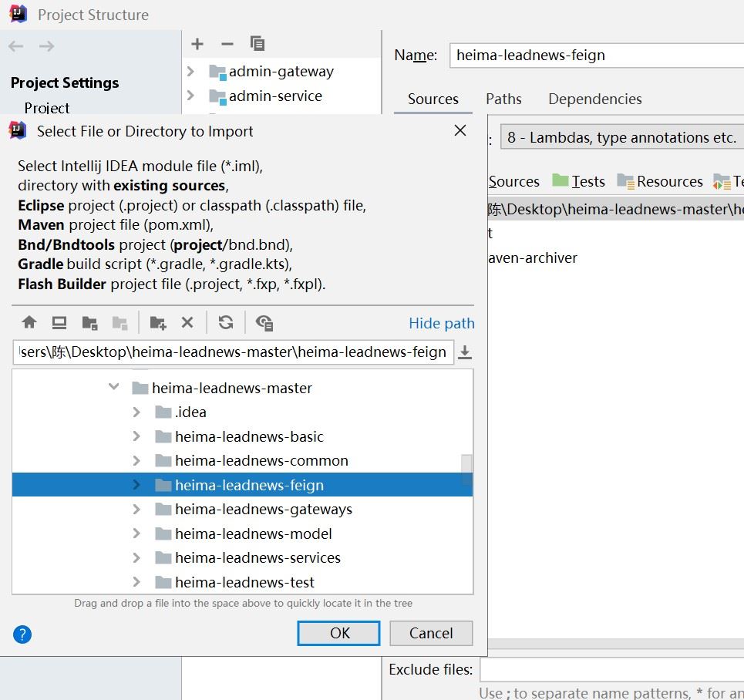744x700 pixels.
Task: Click Show hidden files and directories icon
Action: pyautogui.click(x=264, y=323)
